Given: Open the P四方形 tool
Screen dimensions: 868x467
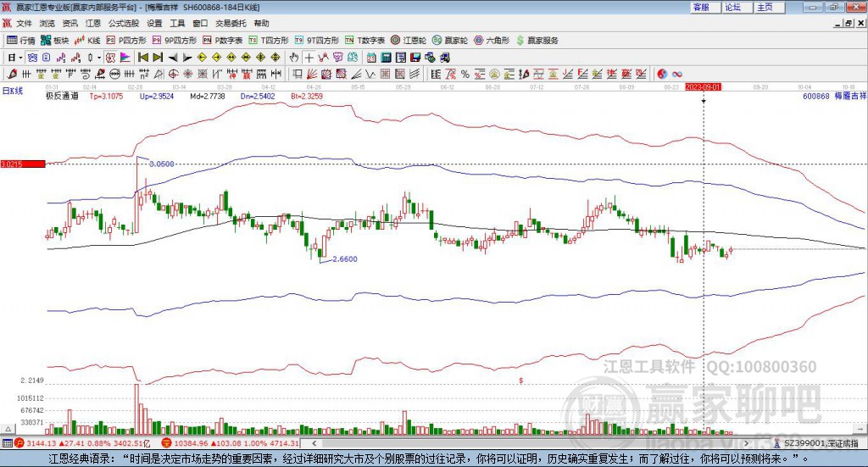Looking at the screenshot, I should tap(126, 41).
